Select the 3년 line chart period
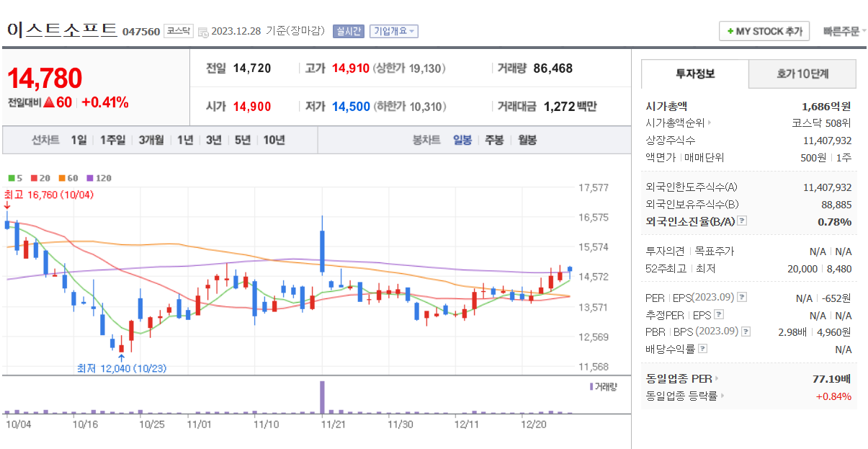Image resolution: width=868 pixels, height=449 pixels. click(213, 141)
